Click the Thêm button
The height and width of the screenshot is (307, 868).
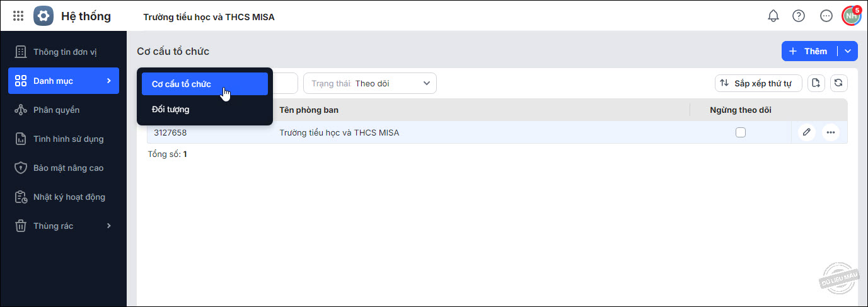point(809,51)
